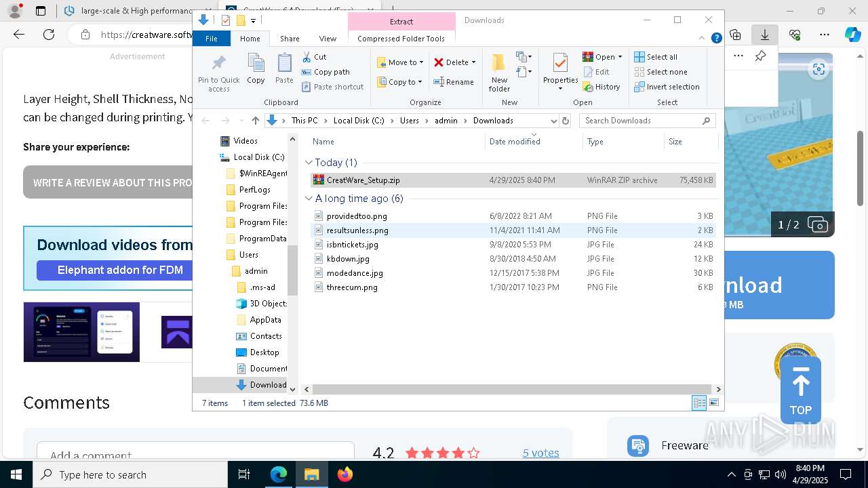Go up one folder level arrow
The width and height of the screenshot is (868, 488).
point(256,121)
